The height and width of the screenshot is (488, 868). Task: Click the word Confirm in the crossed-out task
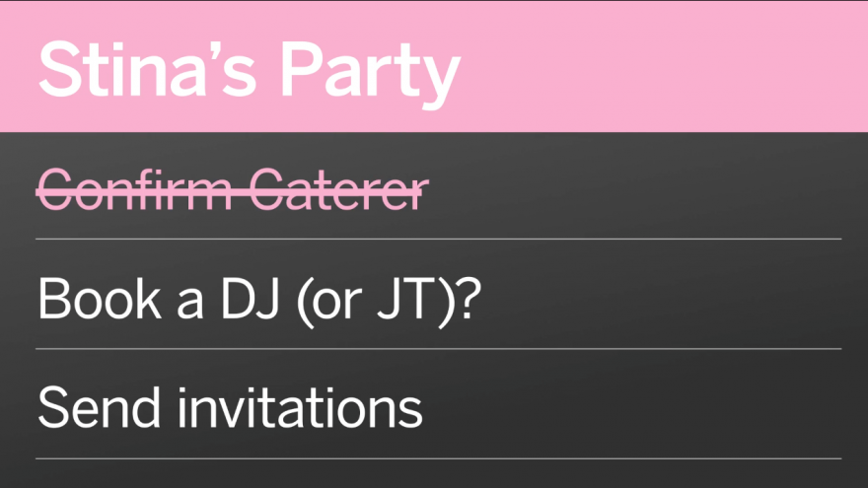pos(134,190)
